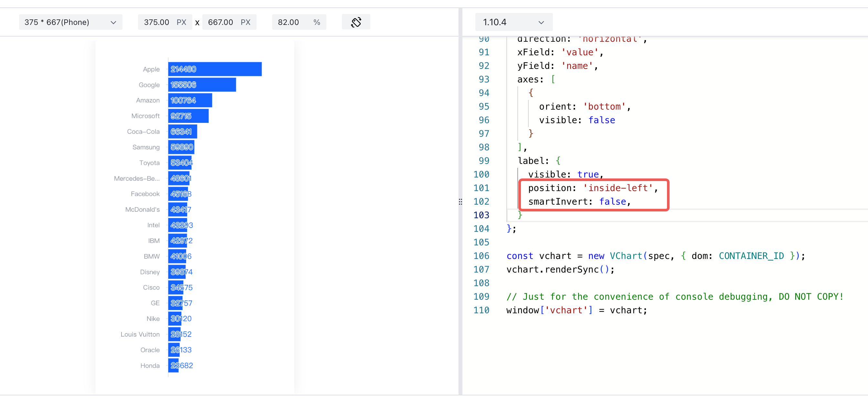The height and width of the screenshot is (408, 868).
Task: Place cursor on position 'inside-left' value
Action: tap(618, 188)
